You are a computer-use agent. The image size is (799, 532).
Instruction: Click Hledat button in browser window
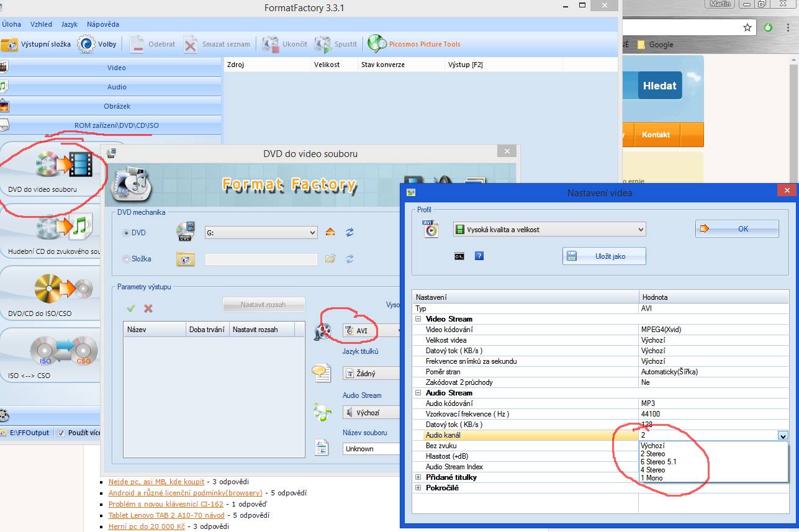click(x=660, y=86)
